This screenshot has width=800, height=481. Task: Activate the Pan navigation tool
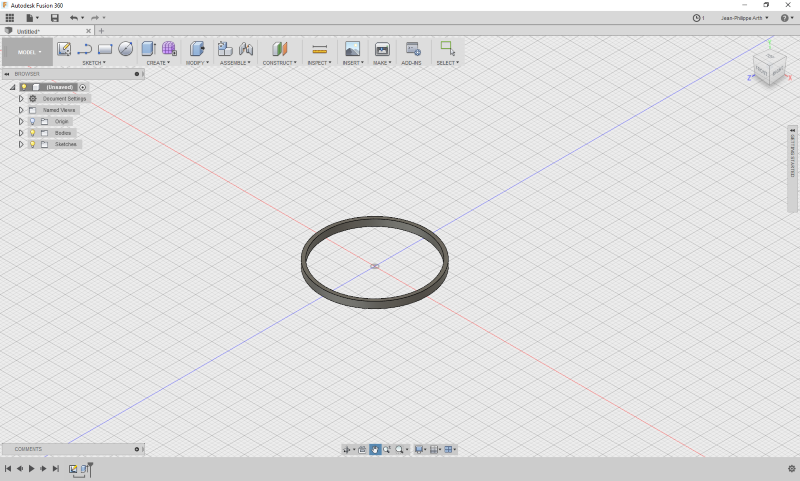[x=375, y=450]
